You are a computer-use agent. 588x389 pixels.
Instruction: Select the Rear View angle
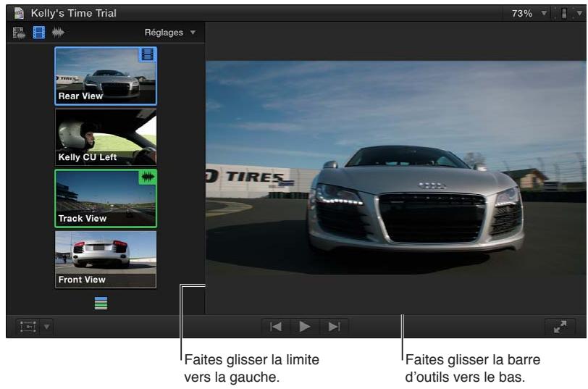106,76
